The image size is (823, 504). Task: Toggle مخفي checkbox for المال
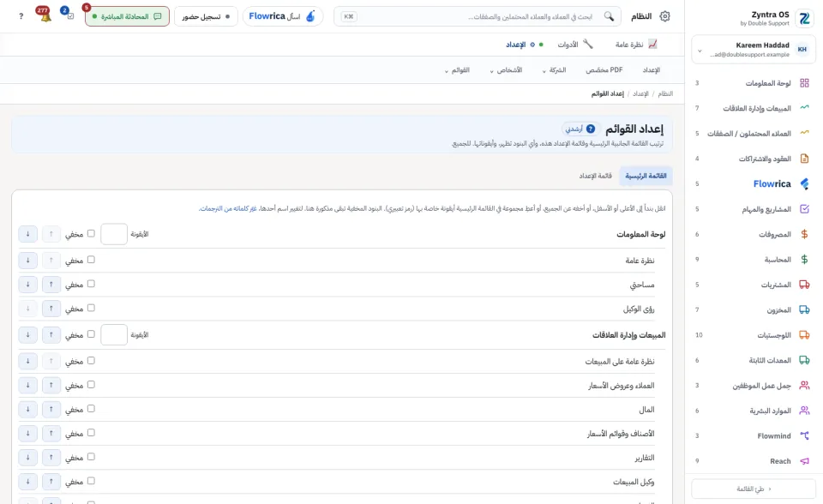[91, 409]
